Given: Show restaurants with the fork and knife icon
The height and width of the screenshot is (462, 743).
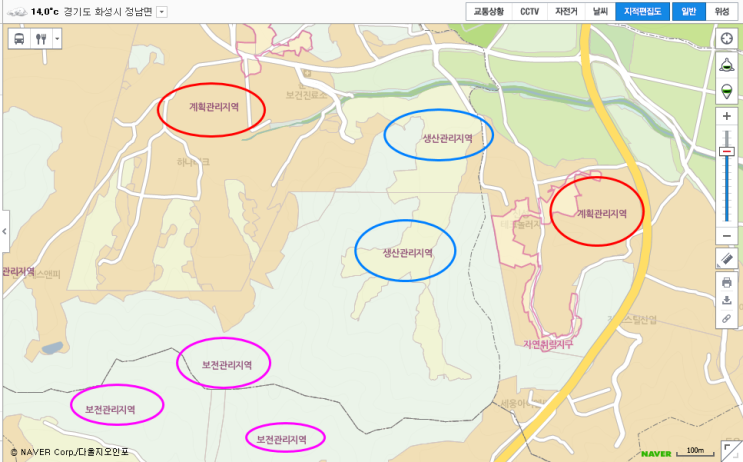Looking at the screenshot, I should (41, 39).
